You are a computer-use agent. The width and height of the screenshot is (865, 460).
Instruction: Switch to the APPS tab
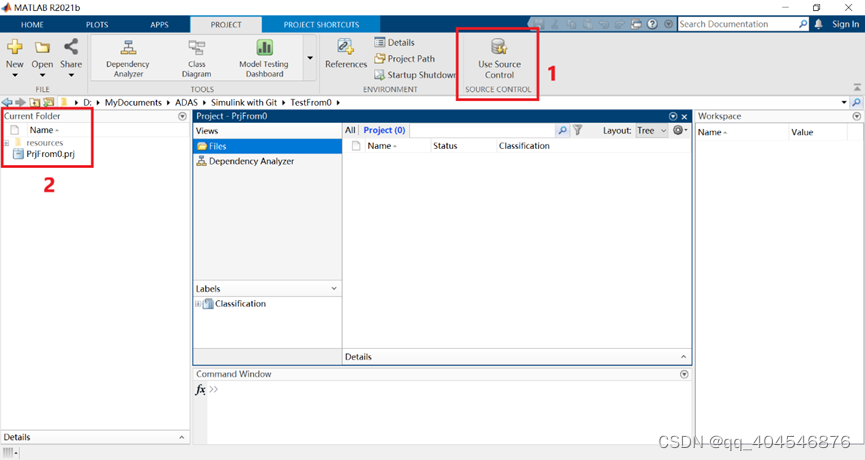point(159,24)
